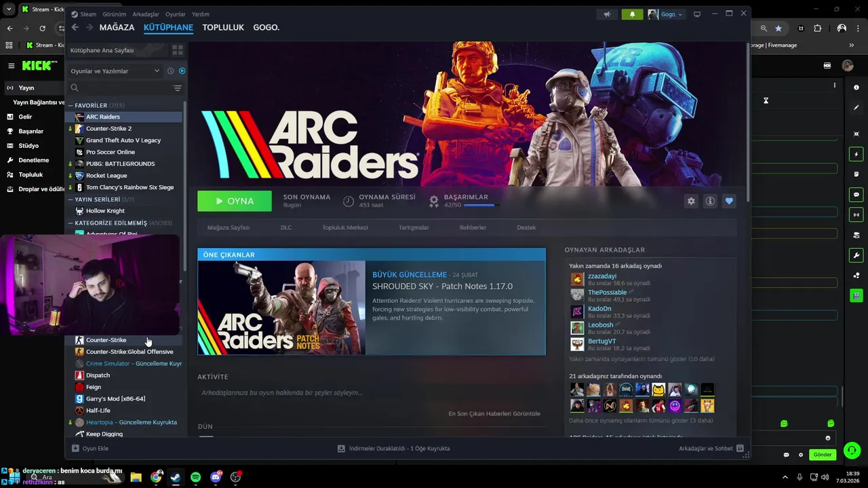The height and width of the screenshot is (488, 868).
Task: Open Kick's lightning bolt icon on right rail
Action: coord(856,154)
